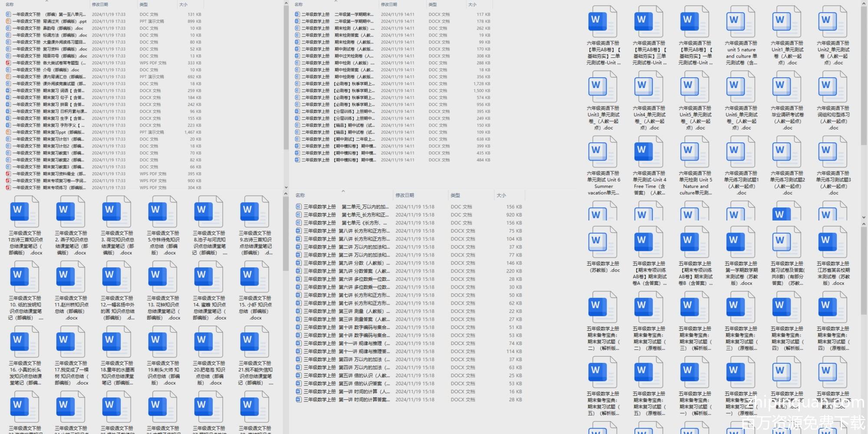Select the 六年级英语下册 Unit4_单元测试卷 document icon
Image resolution: width=868 pixels, height=434 pixels.
[648, 86]
